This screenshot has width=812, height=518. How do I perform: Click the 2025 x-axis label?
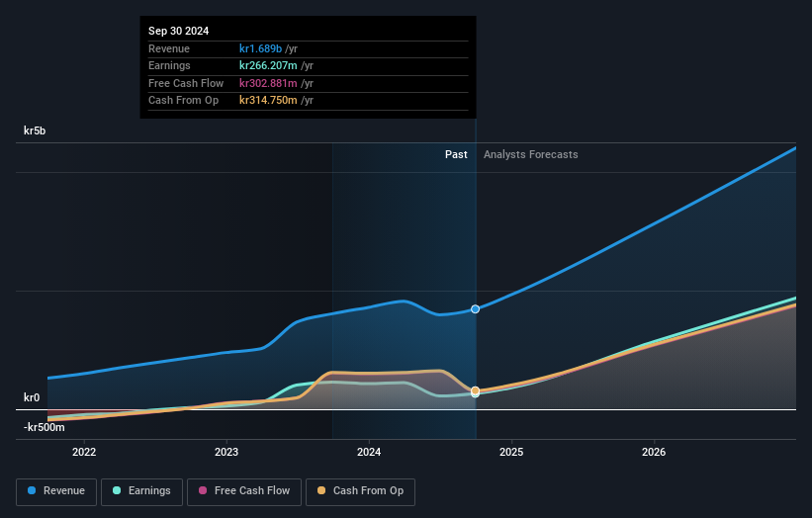(511, 452)
